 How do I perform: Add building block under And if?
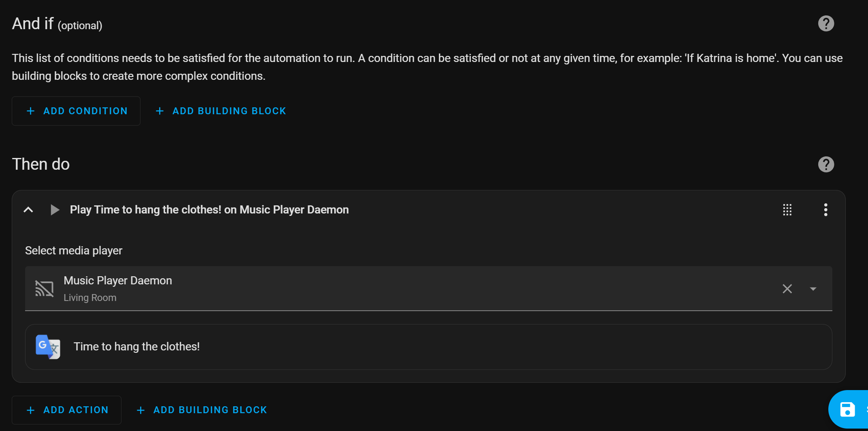221,111
